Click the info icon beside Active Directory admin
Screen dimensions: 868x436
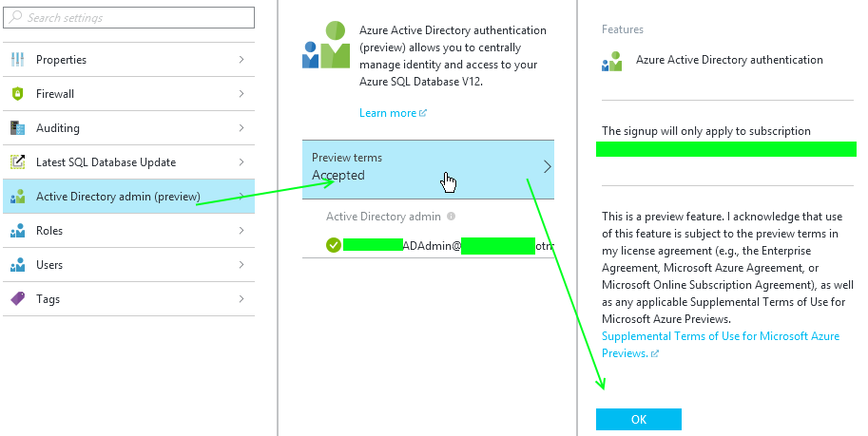pyautogui.click(x=452, y=217)
